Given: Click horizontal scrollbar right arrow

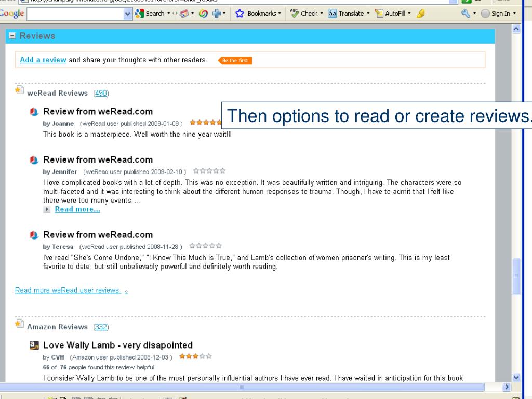Looking at the screenshot, I should click(507, 387).
